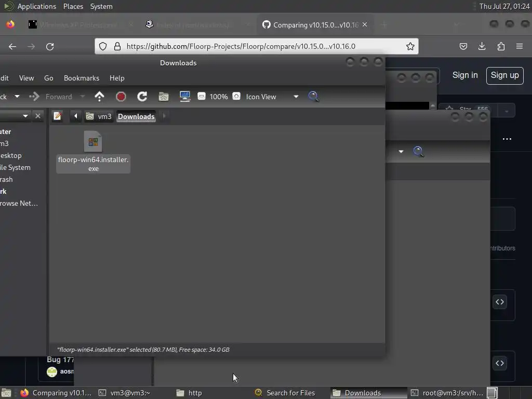532x399 pixels.
Task: Click the clock Thu Jul 27, 01:24
Action: [x=504, y=6]
